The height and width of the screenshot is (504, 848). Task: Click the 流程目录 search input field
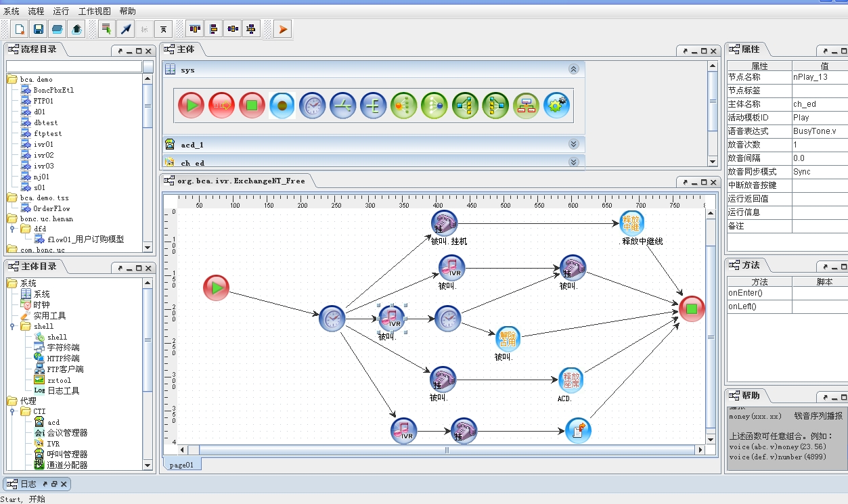pos(74,66)
